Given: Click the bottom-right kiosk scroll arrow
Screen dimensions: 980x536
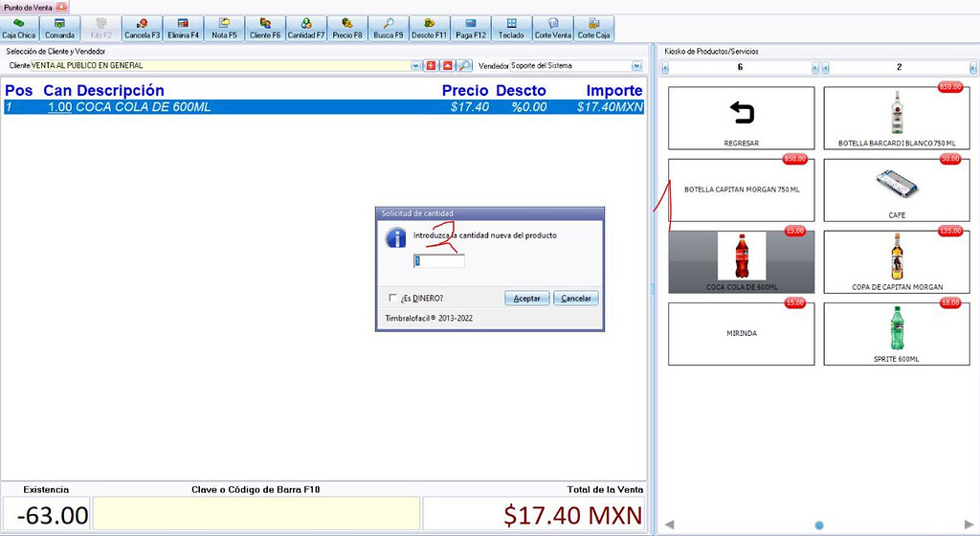Looking at the screenshot, I should click(x=969, y=525).
